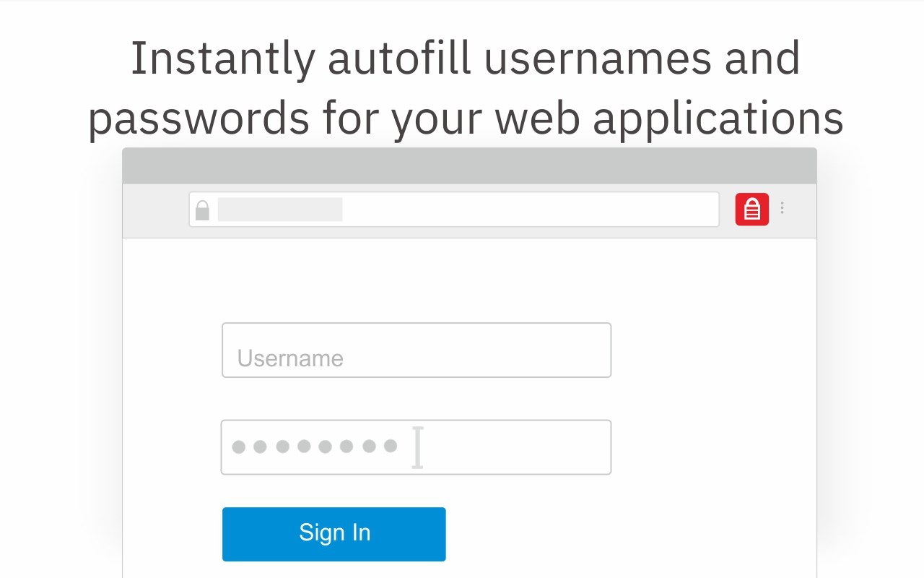This screenshot has height=578, width=924.
Task: Click the gray padlock in address bar
Action: click(202, 210)
